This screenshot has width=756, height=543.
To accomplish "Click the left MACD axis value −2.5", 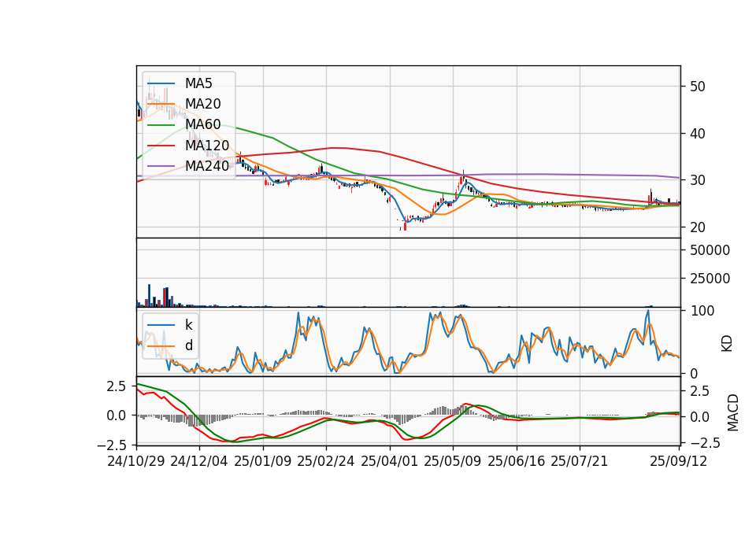I will coord(112,444).
